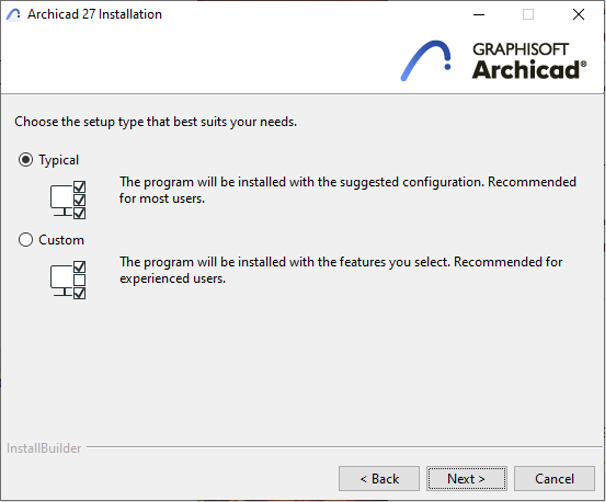The image size is (606, 502).
Task: Minimize the installer window
Action: 479,15
